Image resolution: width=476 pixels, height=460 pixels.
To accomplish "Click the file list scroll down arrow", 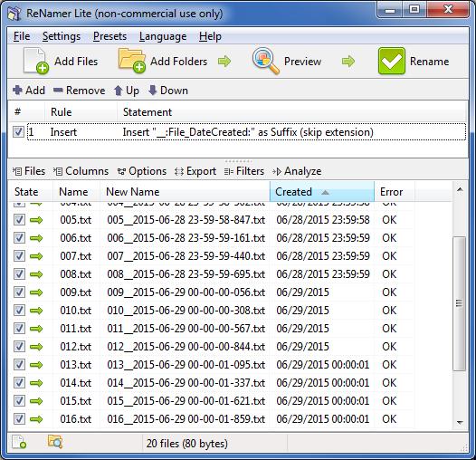I will (x=460, y=422).
